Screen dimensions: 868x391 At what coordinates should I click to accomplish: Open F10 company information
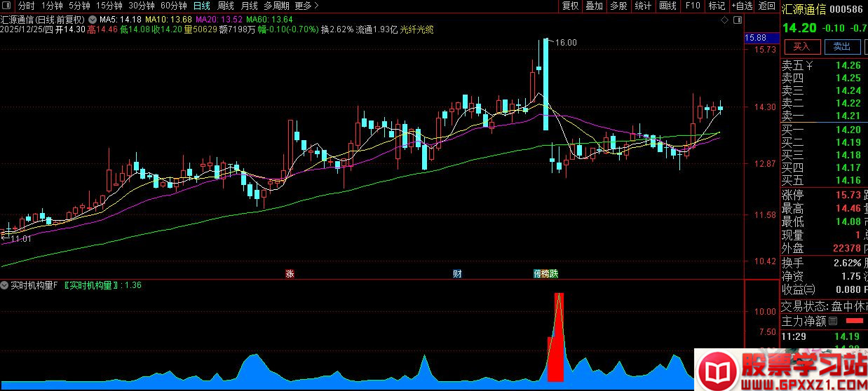coord(693,6)
